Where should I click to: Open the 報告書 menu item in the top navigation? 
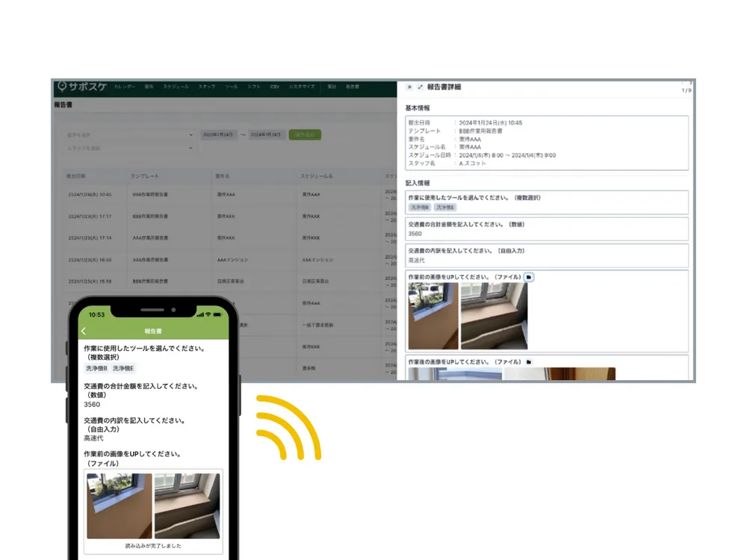pyautogui.click(x=353, y=87)
